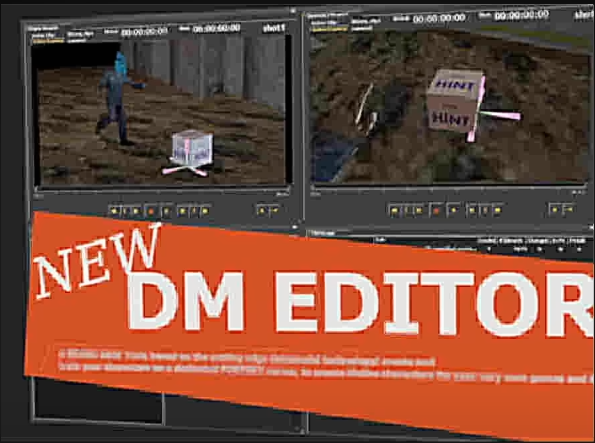
Task: Click the arrow icon at far right of left viewport controls
Action: point(275,210)
